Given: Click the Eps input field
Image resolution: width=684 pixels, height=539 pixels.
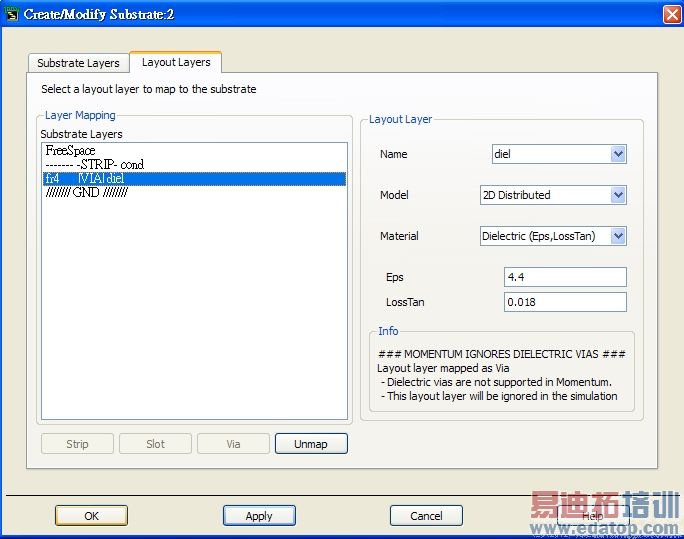Looking at the screenshot, I should tap(565, 277).
